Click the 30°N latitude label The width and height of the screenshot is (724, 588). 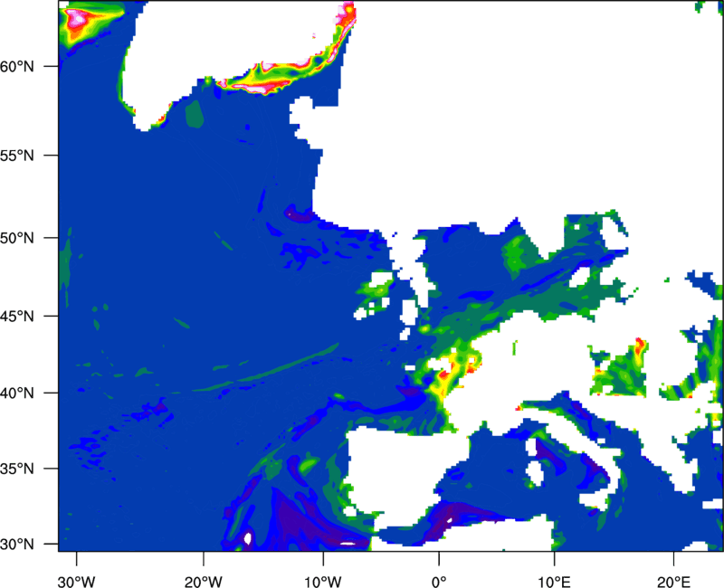click(17, 545)
